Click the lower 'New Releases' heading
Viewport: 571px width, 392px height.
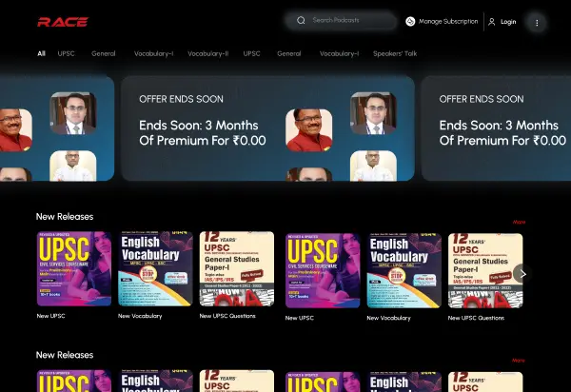[x=65, y=355]
